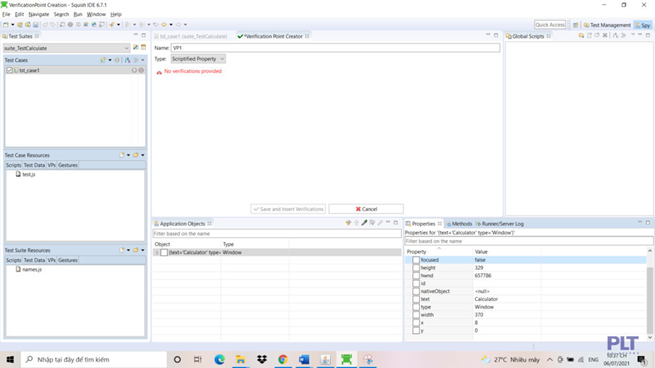Open the Run menu

click(x=78, y=14)
